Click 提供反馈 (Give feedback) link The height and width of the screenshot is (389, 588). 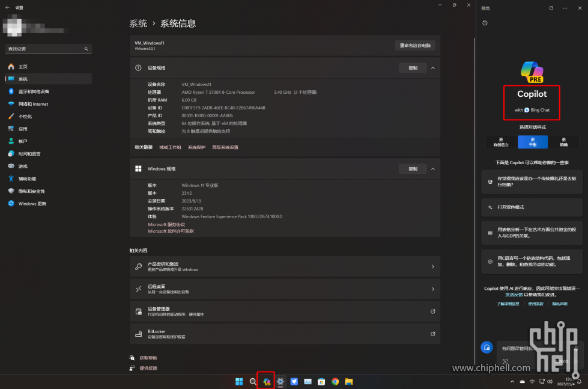coord(148,368)
